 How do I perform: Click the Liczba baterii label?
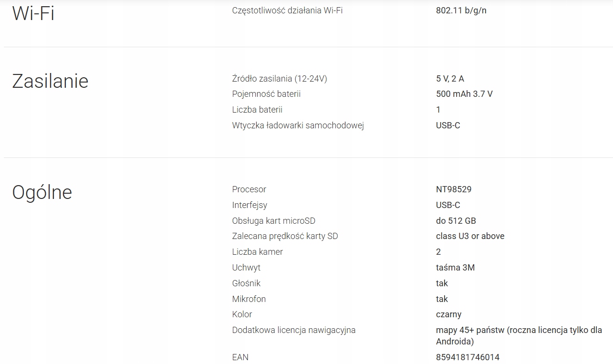tap(257, 110)
